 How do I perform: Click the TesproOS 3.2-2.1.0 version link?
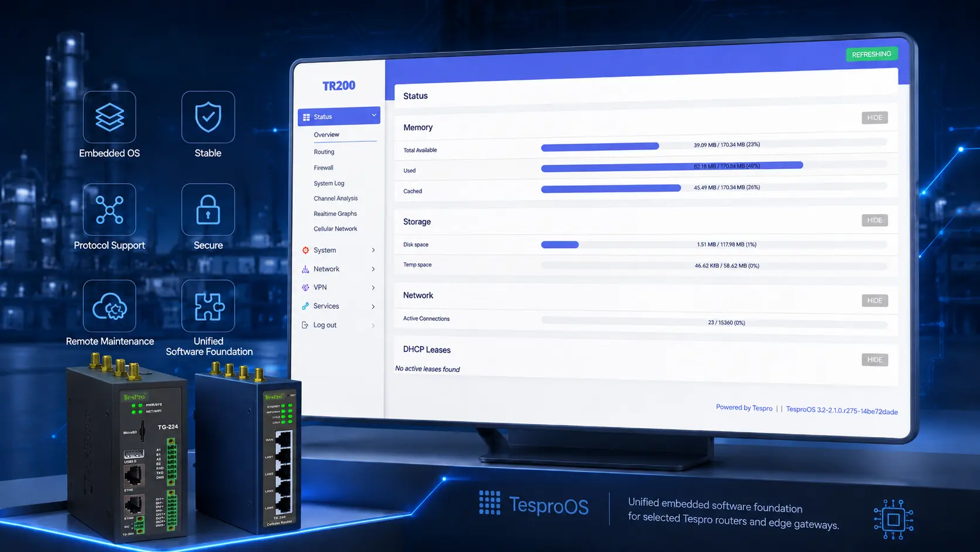842,411
